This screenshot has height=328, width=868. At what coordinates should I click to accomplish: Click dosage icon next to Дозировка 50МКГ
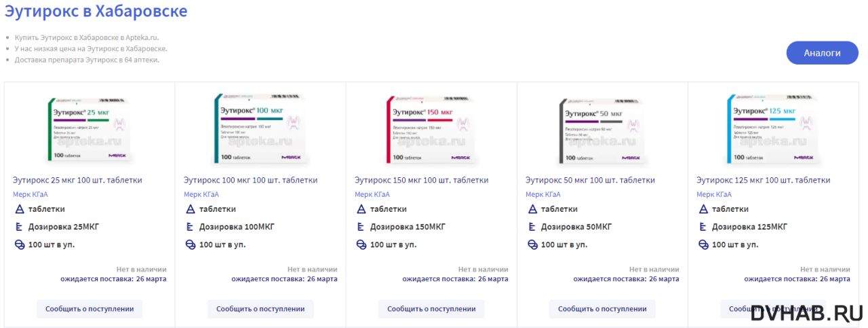point(532,227)
